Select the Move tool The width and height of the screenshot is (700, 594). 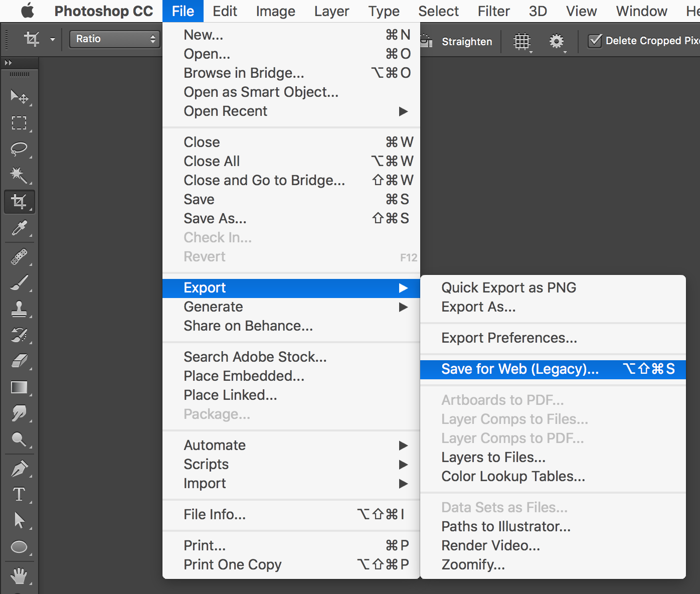19,96
